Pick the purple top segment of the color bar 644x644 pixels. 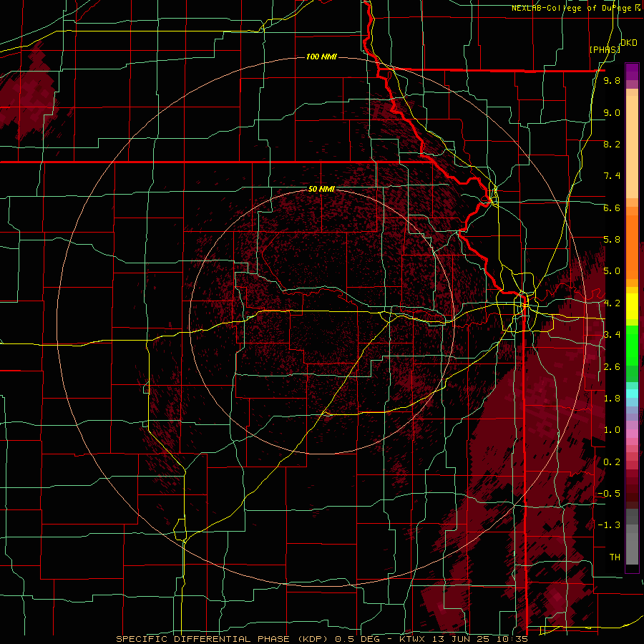[x=632, y=72]
